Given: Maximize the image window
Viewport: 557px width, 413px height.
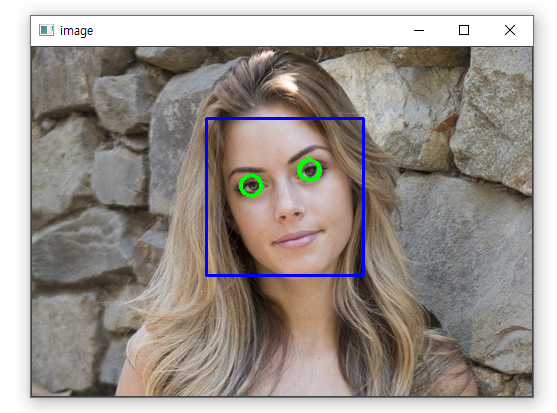Looking at the screenshot, I should click(x=464, y=30).
